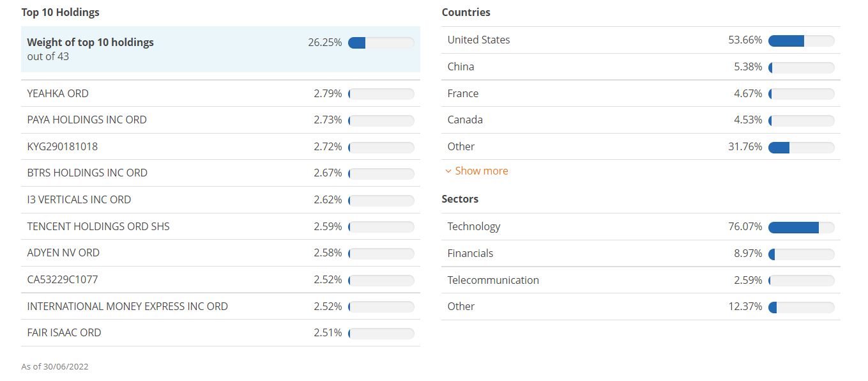View BTRS HOLDINGS INC ORD details
The height and width of the screenshot is (381, 868).
coord(87,173)
